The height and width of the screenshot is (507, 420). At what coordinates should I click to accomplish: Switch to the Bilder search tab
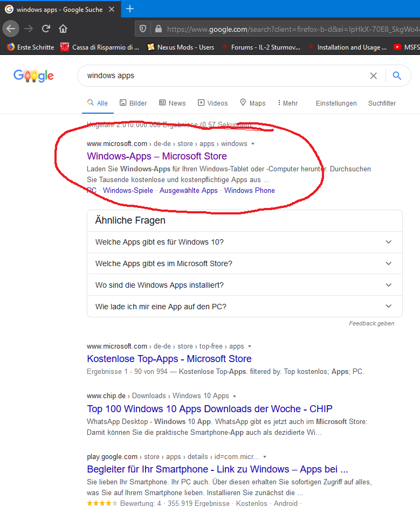click(133, 103)
